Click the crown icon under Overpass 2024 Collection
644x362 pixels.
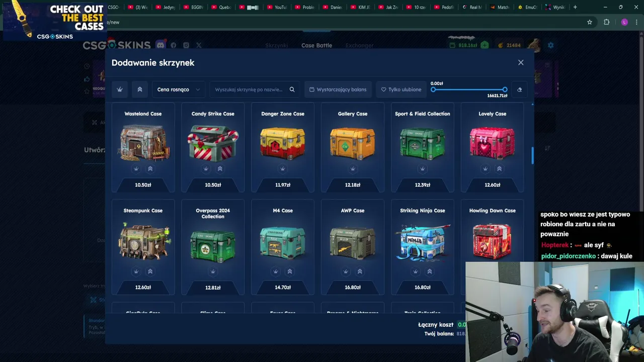tap(213, 271)
